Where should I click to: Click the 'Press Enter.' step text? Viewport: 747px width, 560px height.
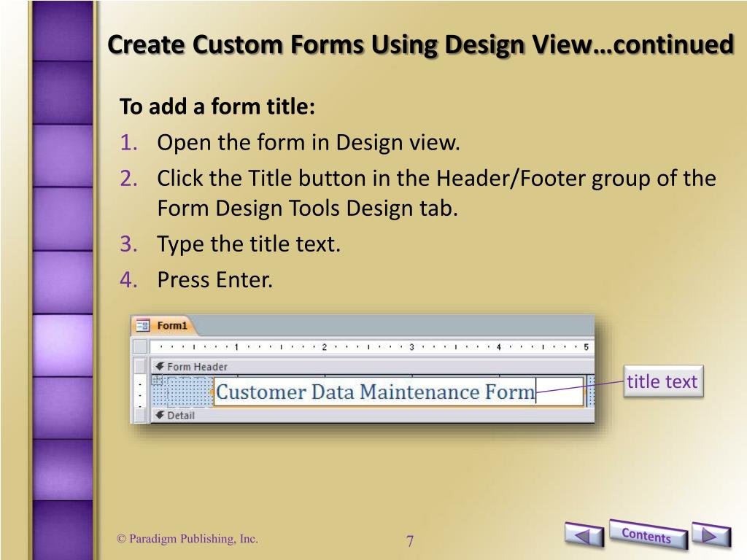[x=215, y=279]
